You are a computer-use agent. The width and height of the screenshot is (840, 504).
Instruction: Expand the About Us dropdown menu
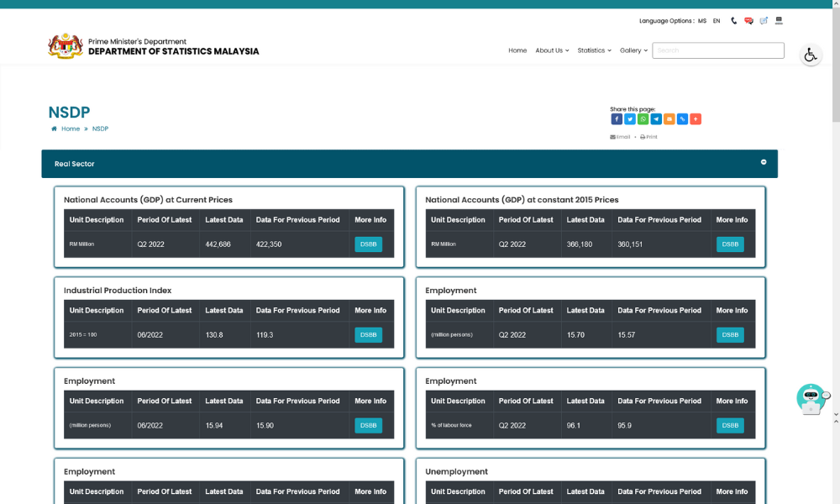[x=552, y=50]
